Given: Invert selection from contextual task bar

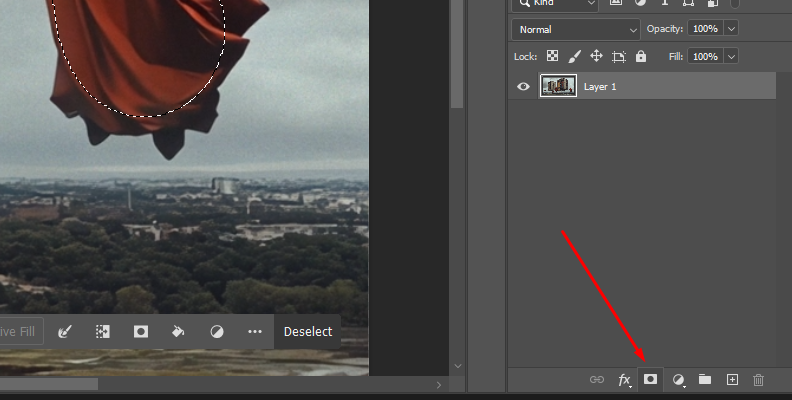Looking at the screenshot, I should point(102,331).
